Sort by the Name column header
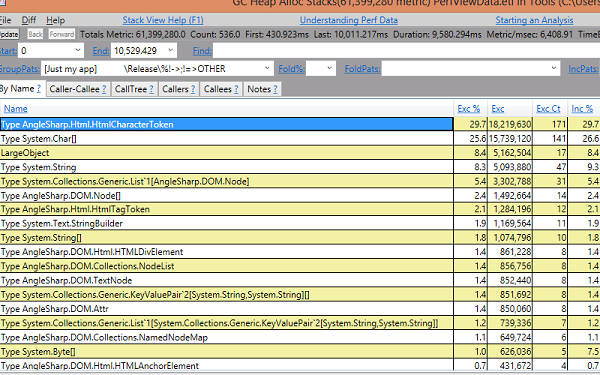Screen dimensions: 600x375 [x=16, y=109]
